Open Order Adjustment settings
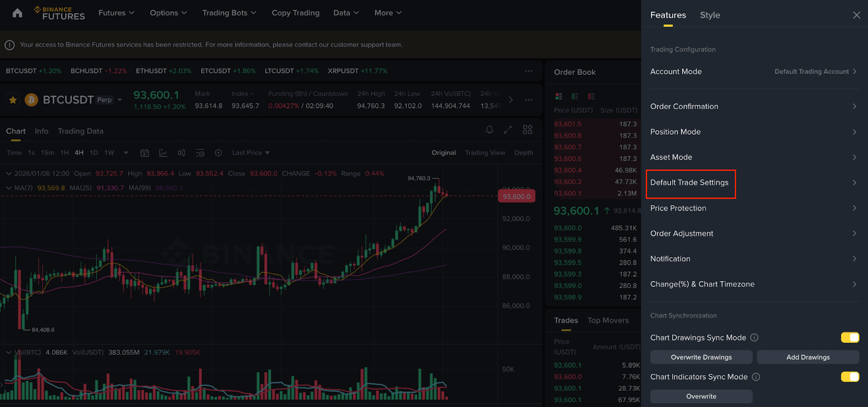 coord(754,234)
